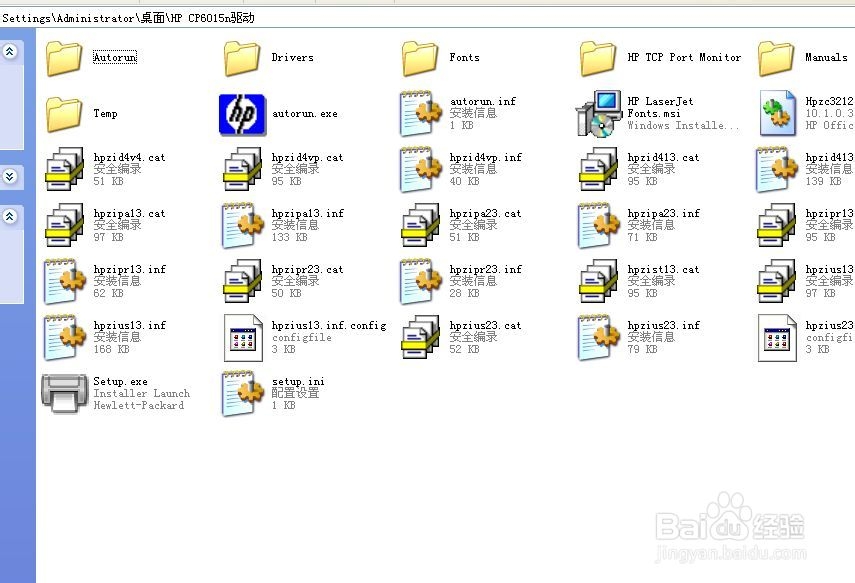This screenshot has height=583, width=855.
Task: Expand the middle sidebar panel chevron
Action: coord(10,176)
